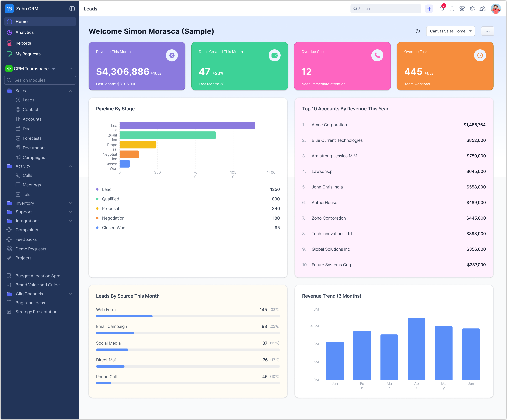Open Acme Corporation account link
Viewport: 507px width, 420px height.
(x=329, y=125)
